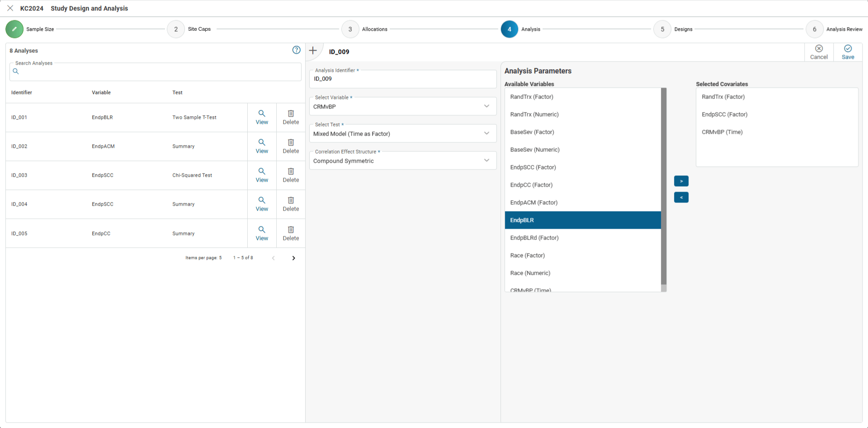Go to step 3 Allocations

click(x=350, y=29)
